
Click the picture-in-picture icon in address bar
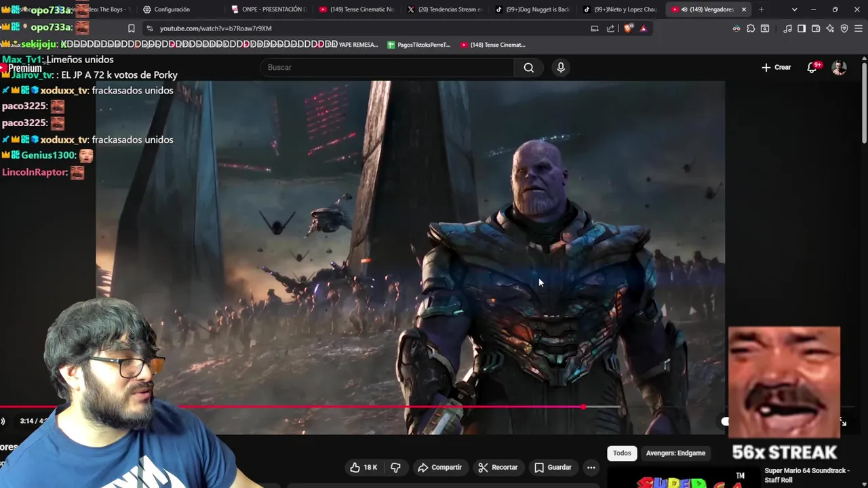point(595,28)
